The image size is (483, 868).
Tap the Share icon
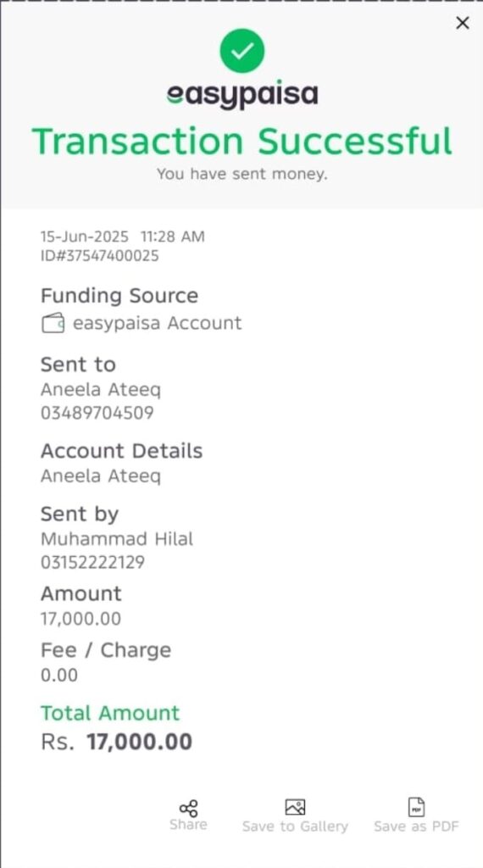(189, 808)
